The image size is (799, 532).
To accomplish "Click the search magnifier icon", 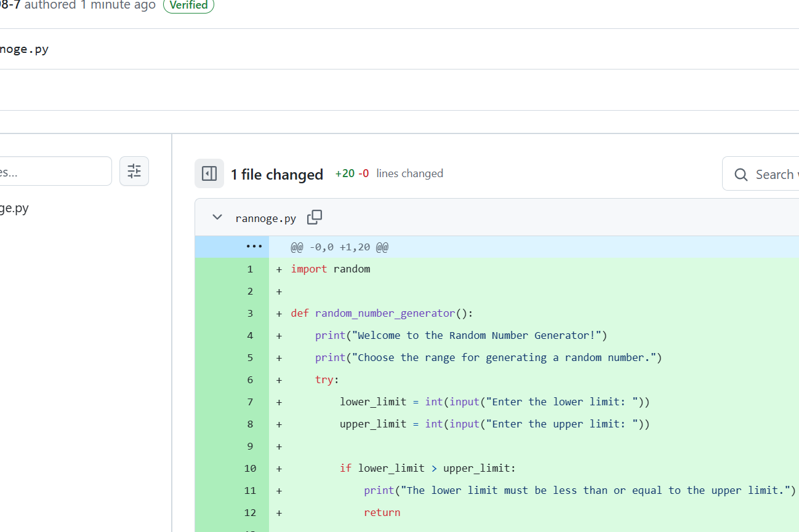I will pyautogui.click(x=741, y=174).
